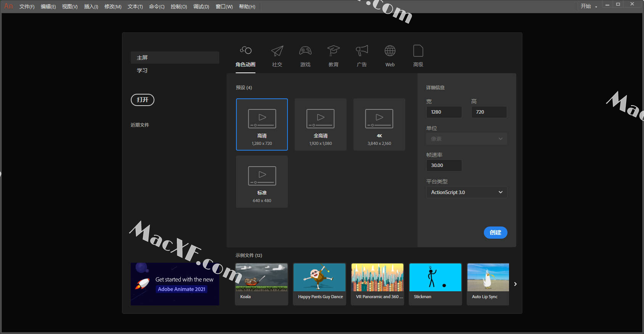Click the 打开 (Open) button
Viewport: 644px width, 334px height.
pyautogui.click(x=143, y=100)
